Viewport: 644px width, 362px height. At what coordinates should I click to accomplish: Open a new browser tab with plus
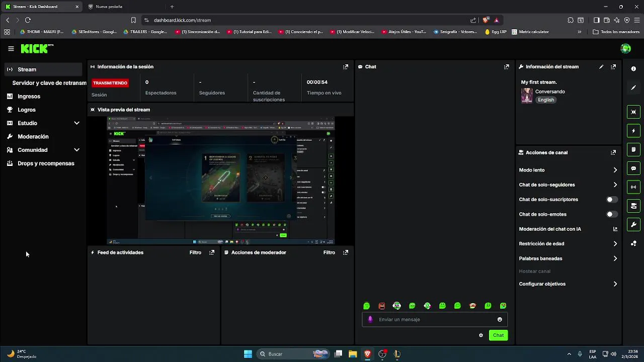[172, 7]
